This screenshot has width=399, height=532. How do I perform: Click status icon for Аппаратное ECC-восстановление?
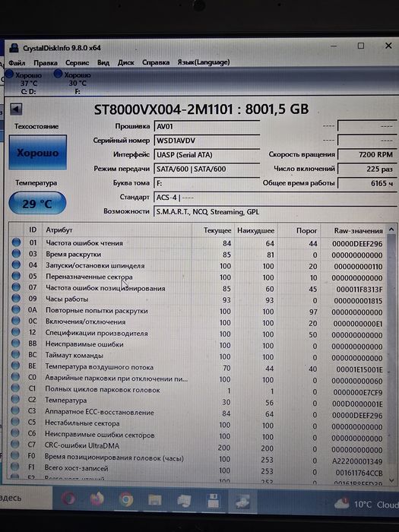pyautogui.click(x=15, y=410)
